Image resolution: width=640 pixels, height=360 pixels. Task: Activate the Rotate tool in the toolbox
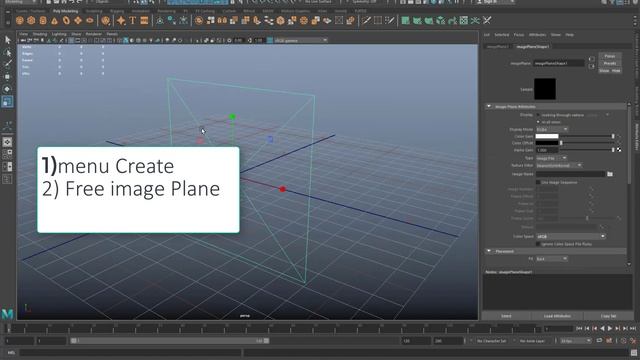click(x=7, y=89)
